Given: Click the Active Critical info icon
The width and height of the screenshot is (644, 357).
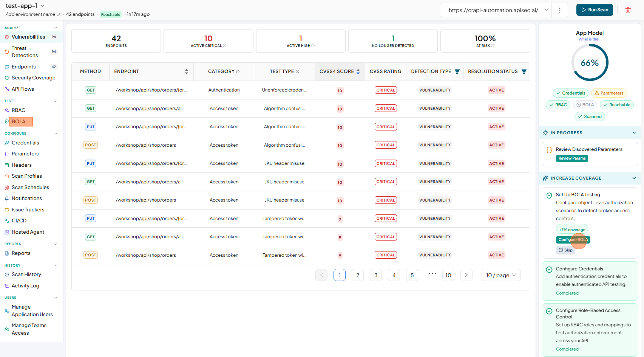Looking at the screenshot, I should coord(225,46).
